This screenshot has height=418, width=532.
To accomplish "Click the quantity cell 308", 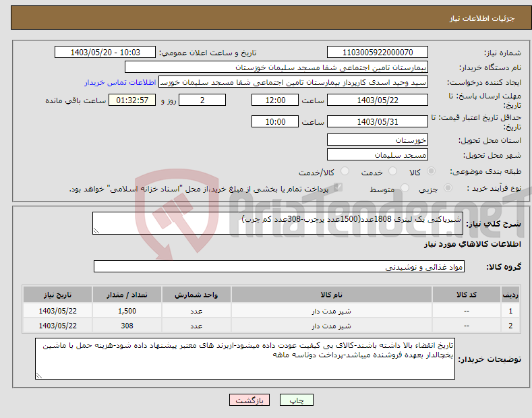I will pyautogui.click(x=127, y=326).
